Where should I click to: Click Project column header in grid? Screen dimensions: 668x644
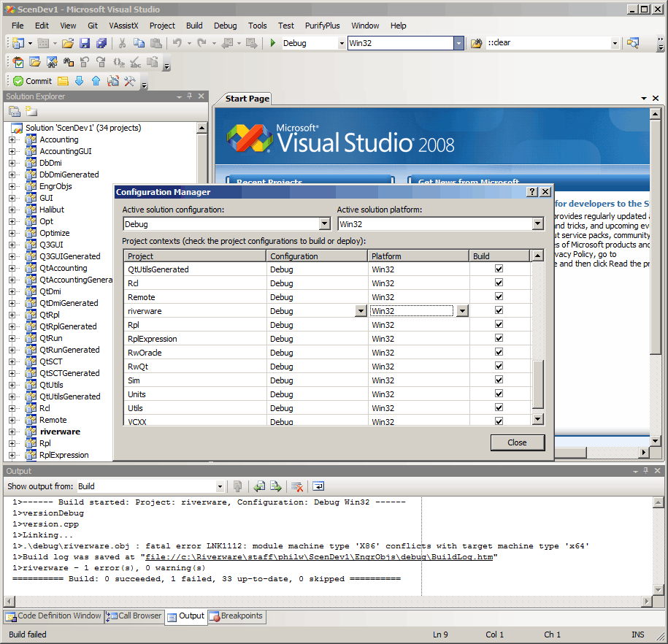coord(195,256)
